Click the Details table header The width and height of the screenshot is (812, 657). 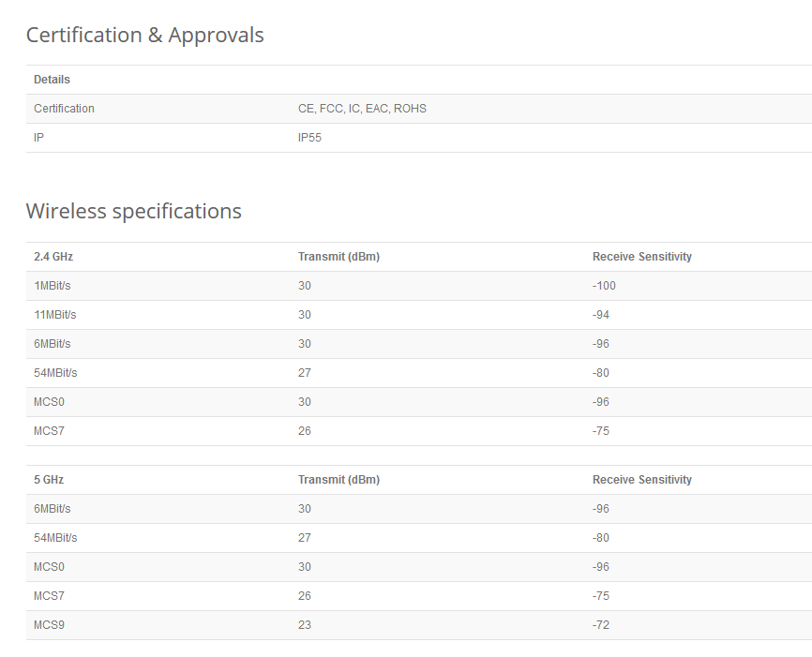pyautogui.click(x=52, y=80)
